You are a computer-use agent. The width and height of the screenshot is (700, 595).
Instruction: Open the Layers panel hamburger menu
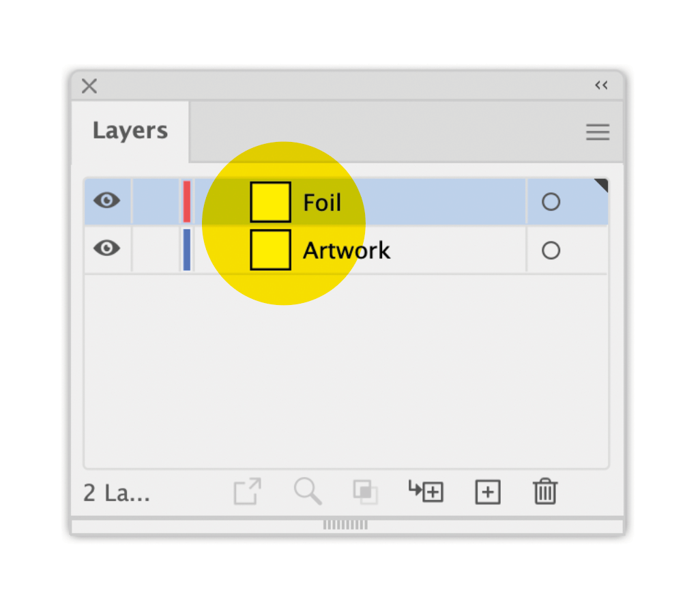(x=598, y=132)
